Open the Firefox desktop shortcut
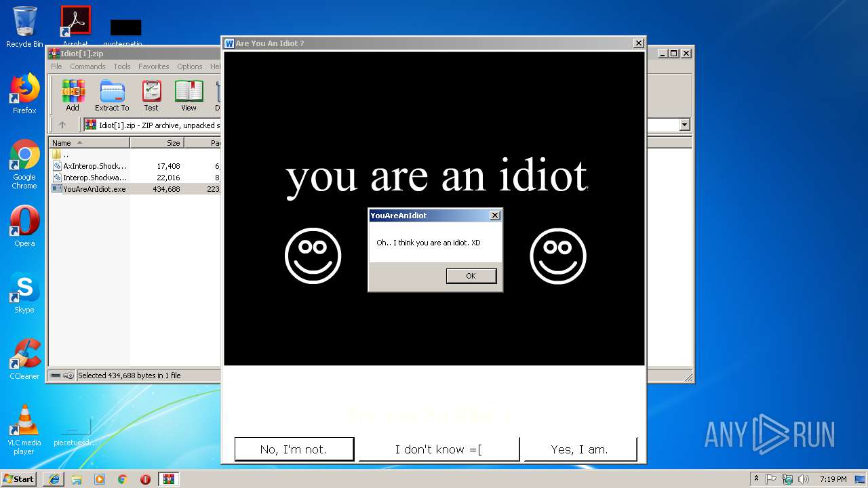Viewport: 868px width, 488px height. [24, 94]
